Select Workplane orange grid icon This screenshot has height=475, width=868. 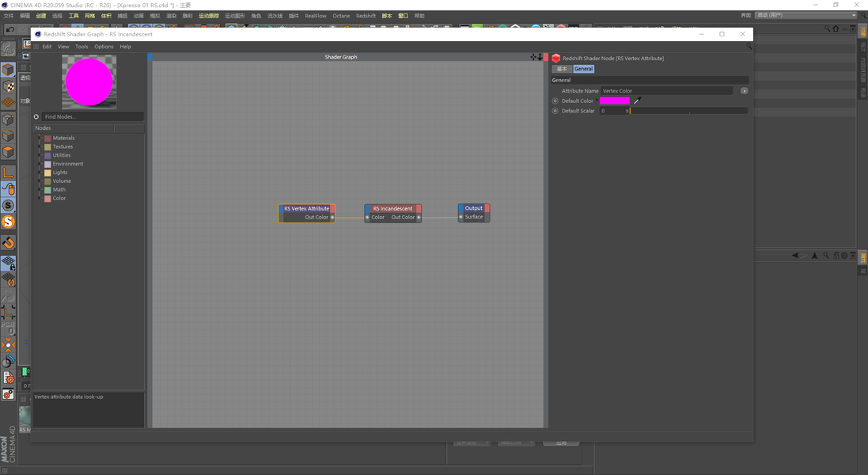point(8,102)
